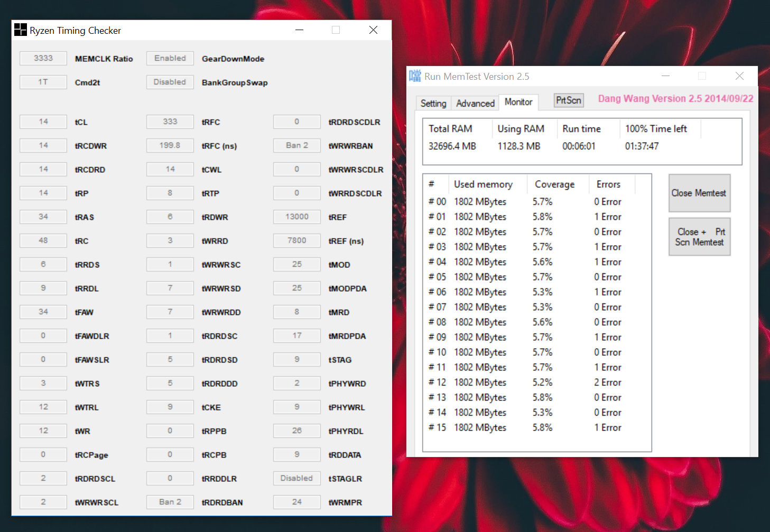
Task: Select the Monitor tab in MemTest
Action: (x=518, y=102)
